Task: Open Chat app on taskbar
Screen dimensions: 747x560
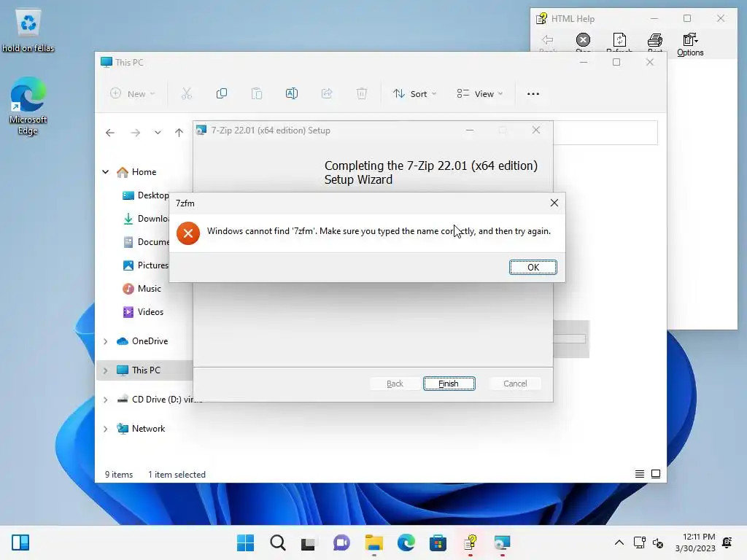Action: tap(341, 542)
